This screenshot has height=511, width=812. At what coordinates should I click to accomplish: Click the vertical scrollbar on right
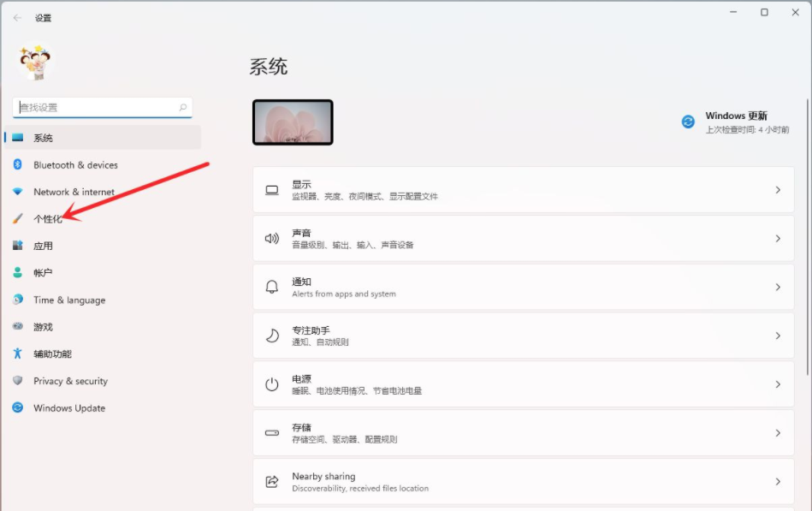pyautogui.click(x=808, y=236)
